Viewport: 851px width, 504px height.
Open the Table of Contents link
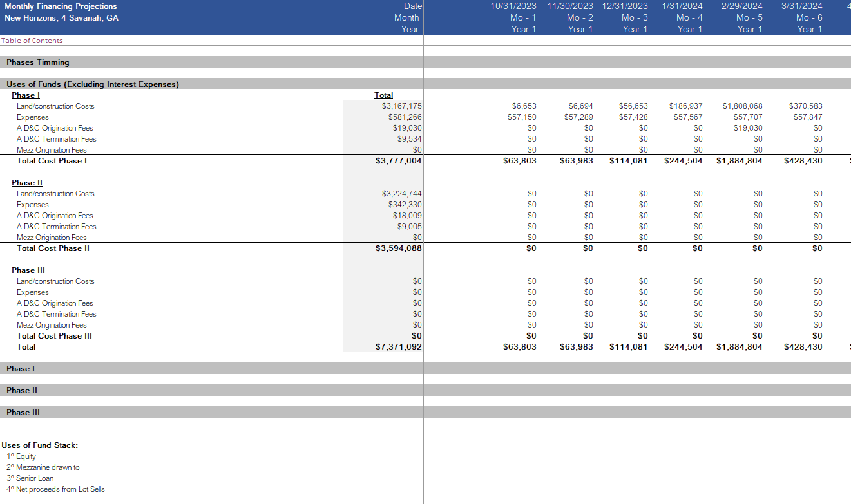pyautogui.click(x=32, y=41)
